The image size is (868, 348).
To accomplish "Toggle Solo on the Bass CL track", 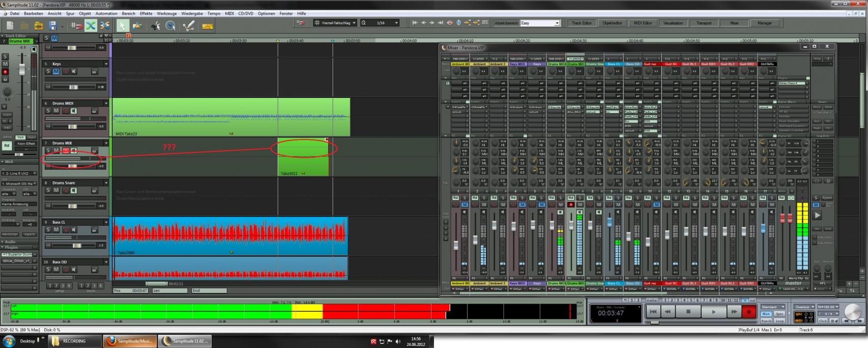I will point(48,230).
